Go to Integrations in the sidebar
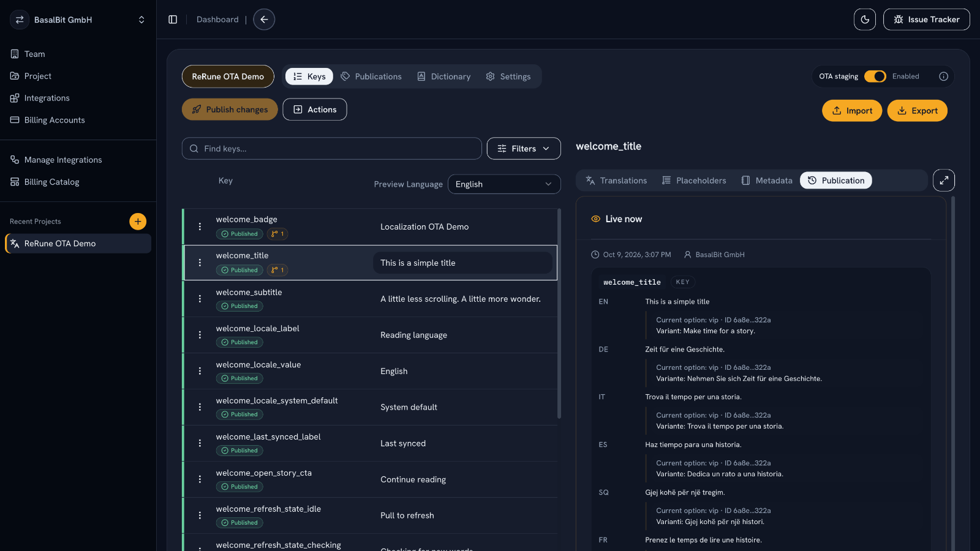Image resolution: width=980 pixels, height=551 pixels. tap(78, 98)
